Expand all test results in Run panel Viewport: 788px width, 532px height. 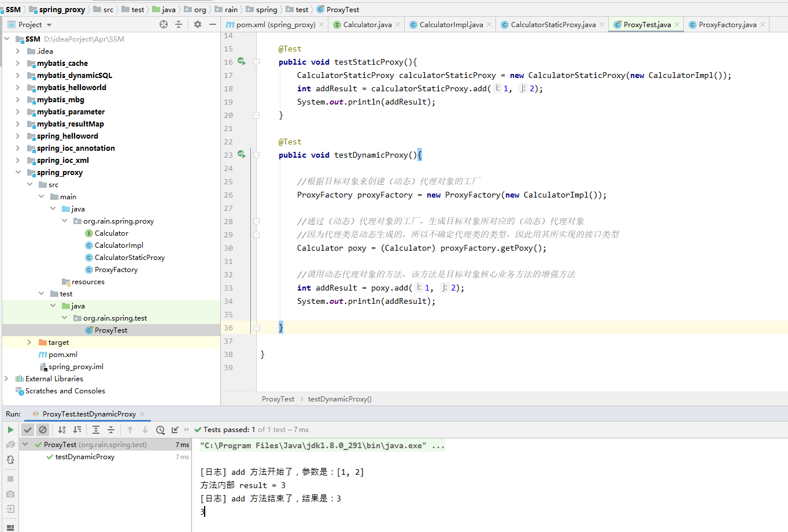pyautogui.click(x=96, y=430)
